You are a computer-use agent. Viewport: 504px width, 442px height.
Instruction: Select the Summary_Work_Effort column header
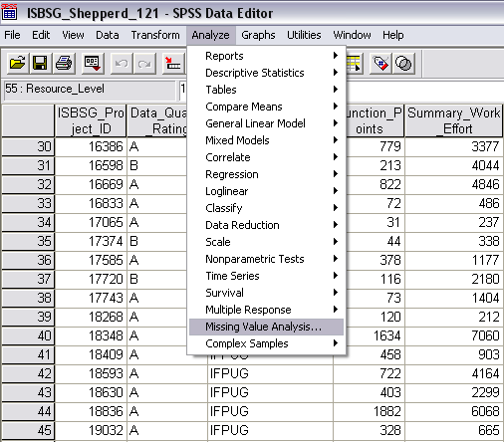(x=454, y=120)
